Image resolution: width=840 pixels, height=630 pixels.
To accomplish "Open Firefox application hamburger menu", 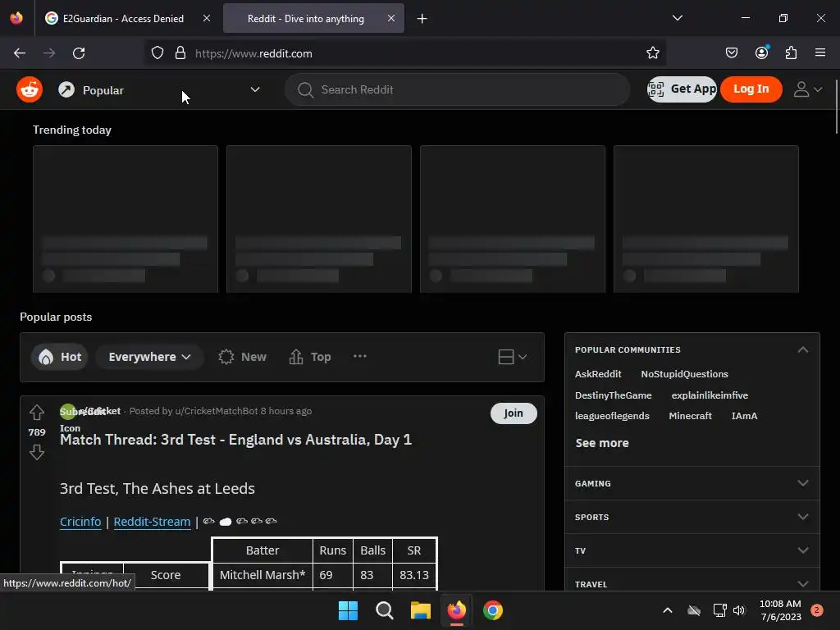I will [x=819, y=53].
